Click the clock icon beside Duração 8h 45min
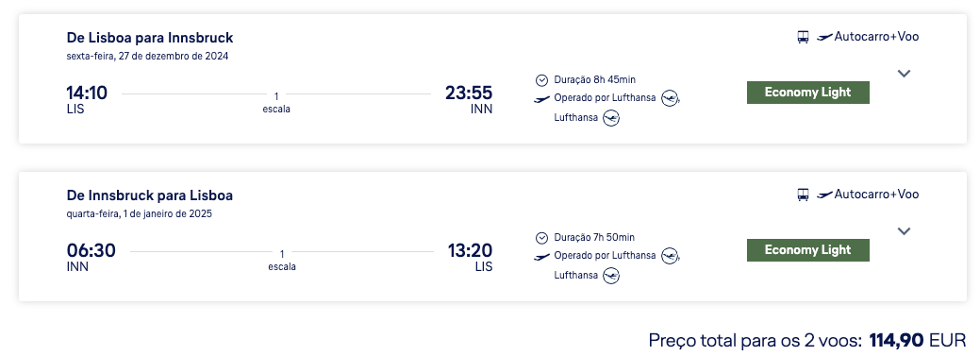This screenshot has width=980, height=356. 541,80
